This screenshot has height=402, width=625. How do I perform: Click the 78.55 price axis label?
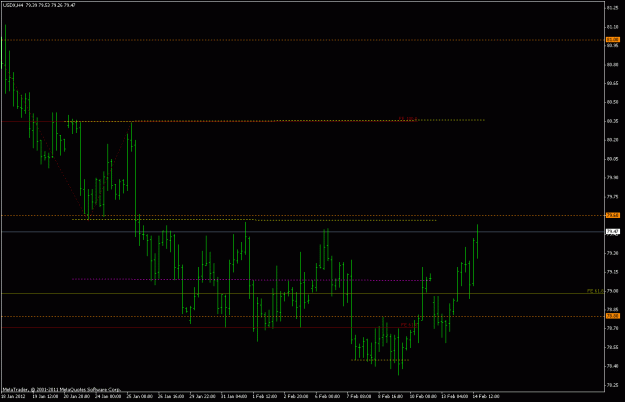coord(613,347)
